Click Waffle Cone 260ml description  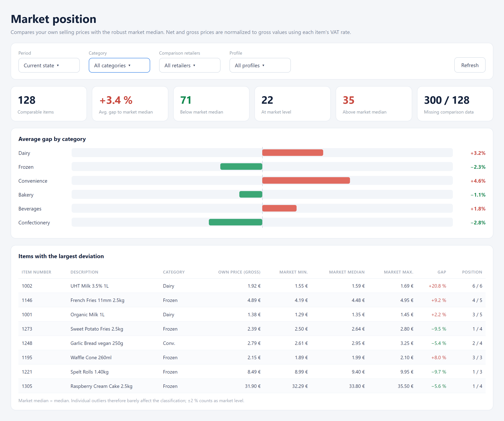click(91, 358)
